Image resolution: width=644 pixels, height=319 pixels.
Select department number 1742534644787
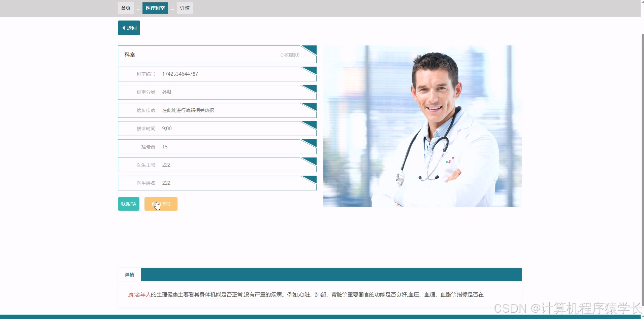click(x=180, y=74)
